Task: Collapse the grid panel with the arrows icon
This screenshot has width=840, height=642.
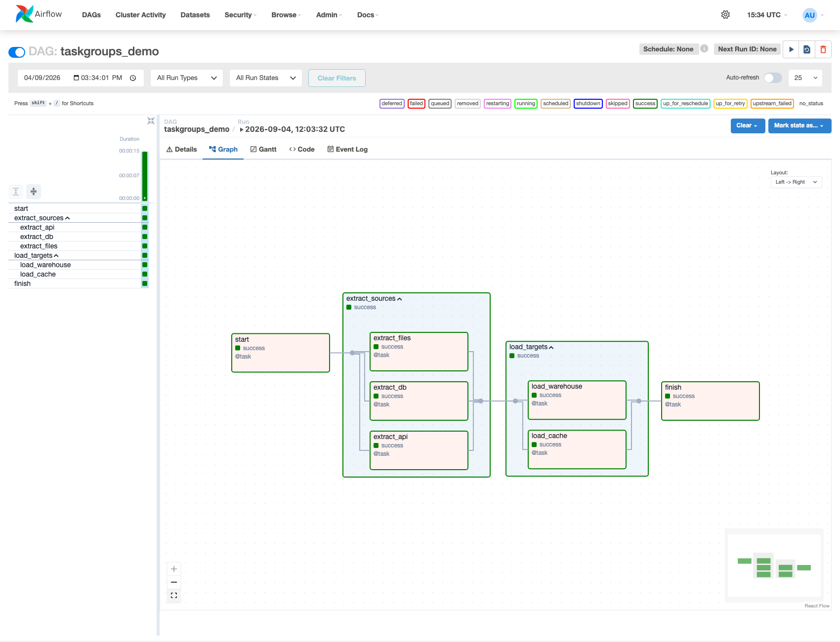Action: [x=151, y=121]
